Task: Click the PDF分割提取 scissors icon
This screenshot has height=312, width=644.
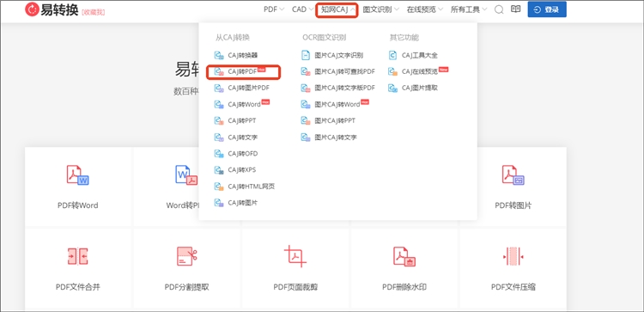Action: [x=187, y=256]
